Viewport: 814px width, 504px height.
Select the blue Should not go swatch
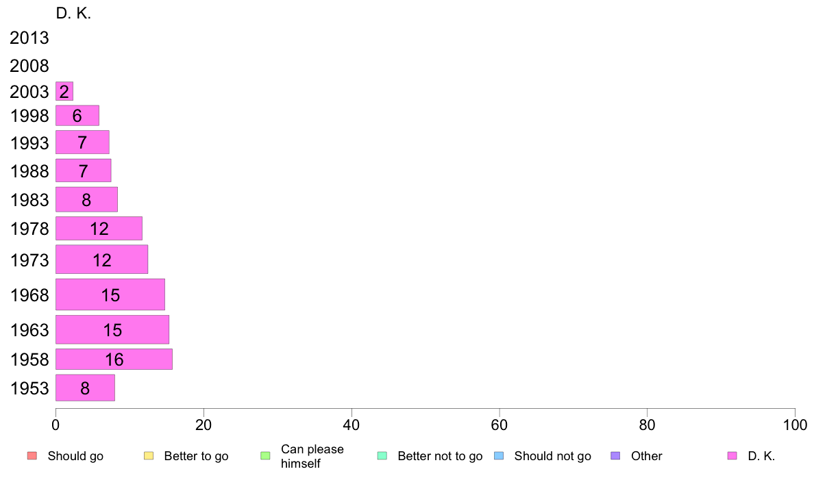click(499, 456)
